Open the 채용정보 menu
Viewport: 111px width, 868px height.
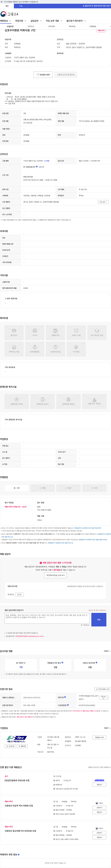[5, 21]
